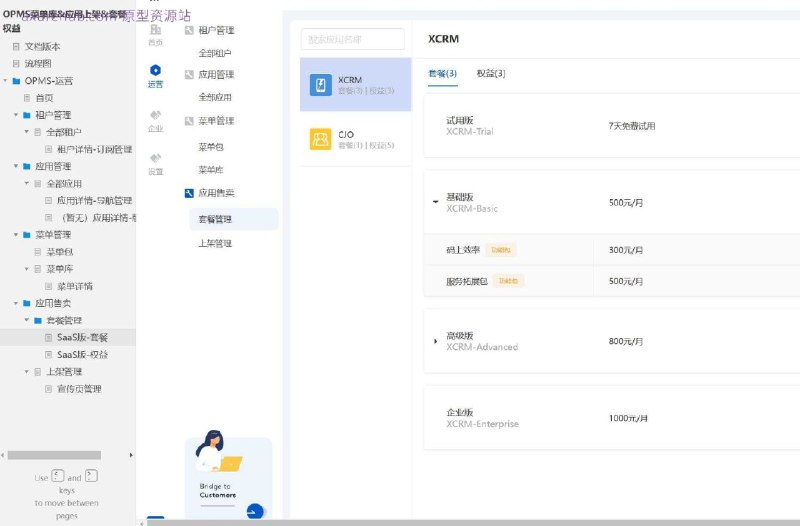Click the 应用管理 menu group icon

click(x=189, y=74)
